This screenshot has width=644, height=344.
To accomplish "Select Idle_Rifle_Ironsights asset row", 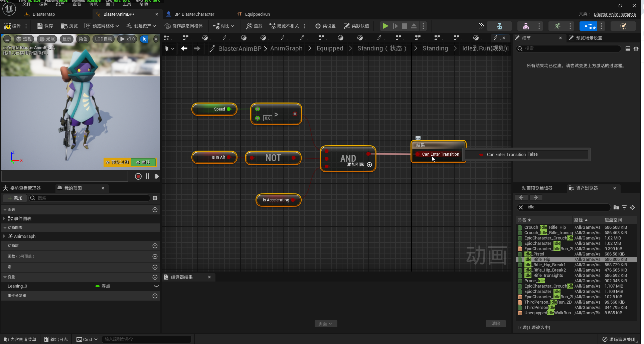I will (577, 276).
